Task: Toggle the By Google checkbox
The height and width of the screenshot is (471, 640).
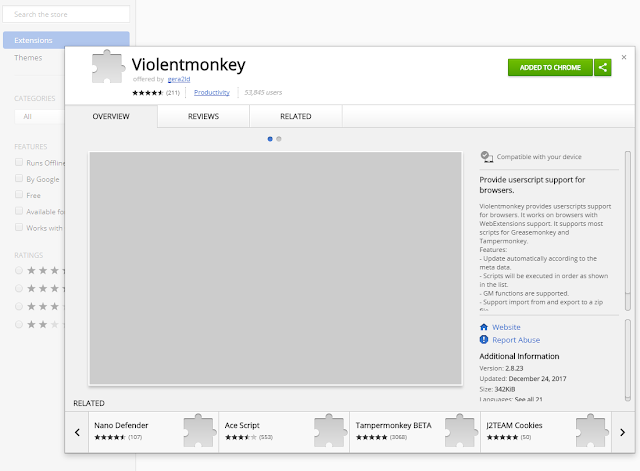Action: pyautogui.click(x=19, y=178)
